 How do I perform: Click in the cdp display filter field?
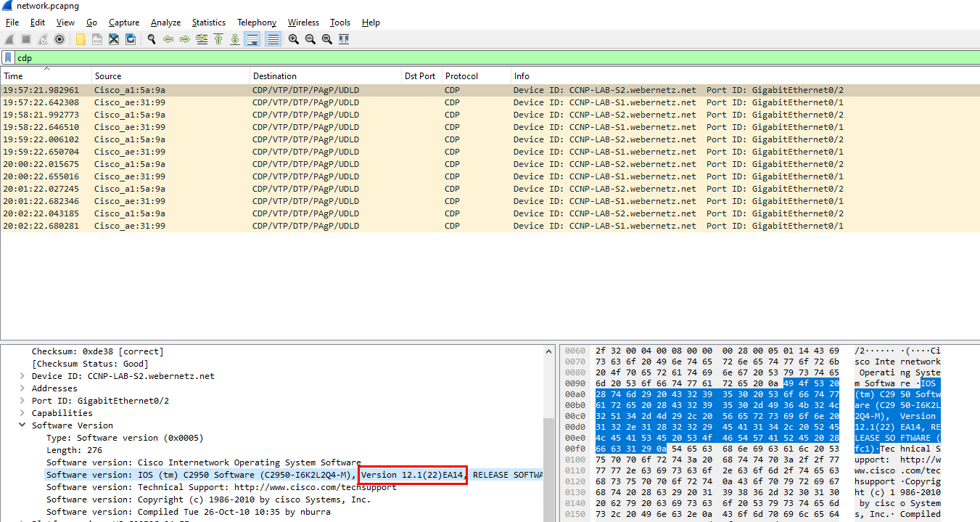coord(435,57)
